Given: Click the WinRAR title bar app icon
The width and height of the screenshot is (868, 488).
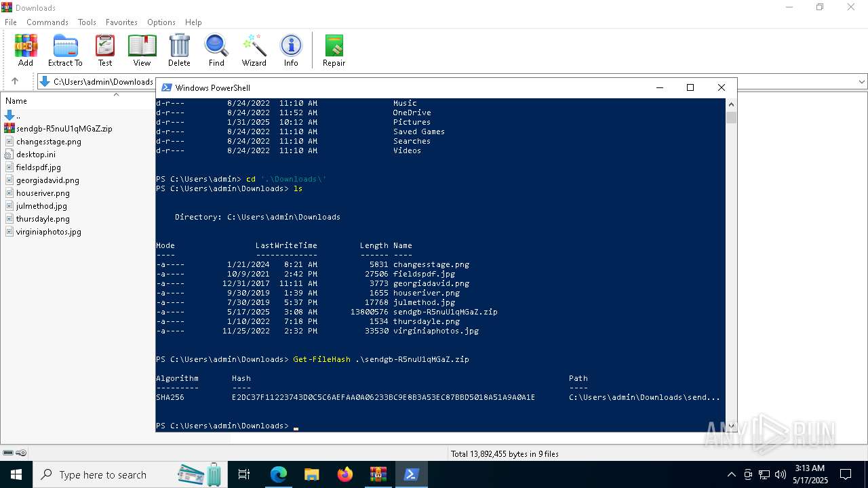Looking at the screenshot, I should click(x=7, y=7).
